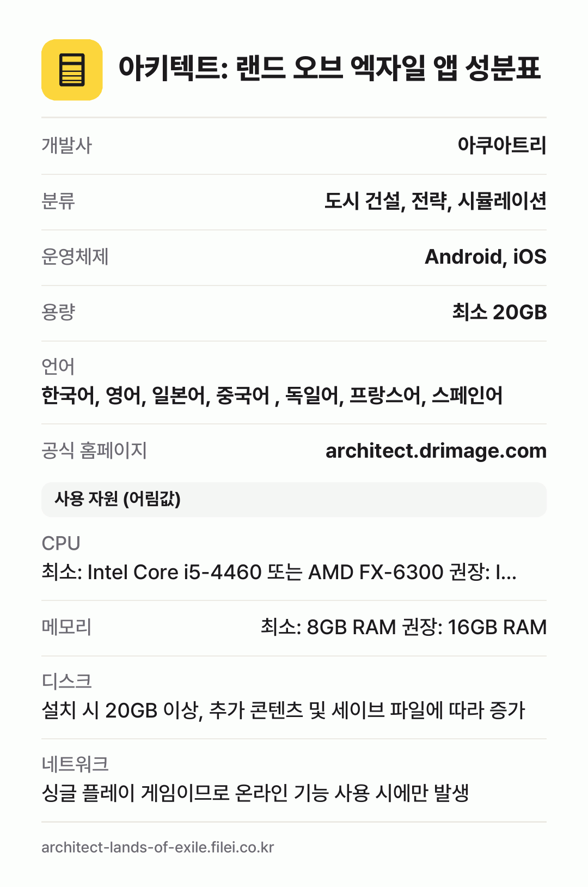588x887 pixels.
Task: Click memory value '최소: 8GB RAM 권장: 16GB RAM'
Action: coord(403,628)
